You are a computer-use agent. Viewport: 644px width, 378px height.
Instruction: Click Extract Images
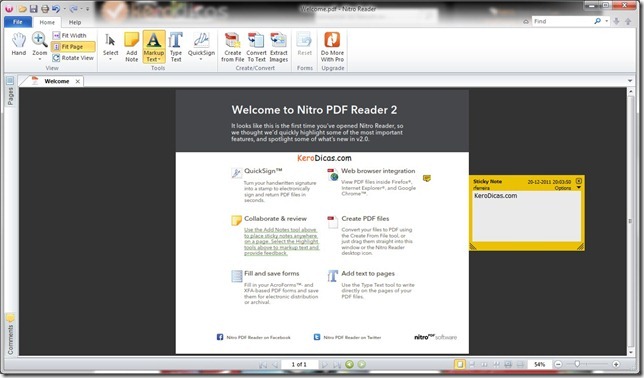tap(278, 47)
